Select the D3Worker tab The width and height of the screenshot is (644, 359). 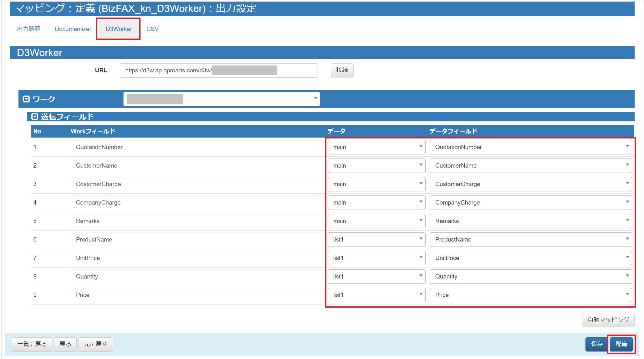pos(119,29)
